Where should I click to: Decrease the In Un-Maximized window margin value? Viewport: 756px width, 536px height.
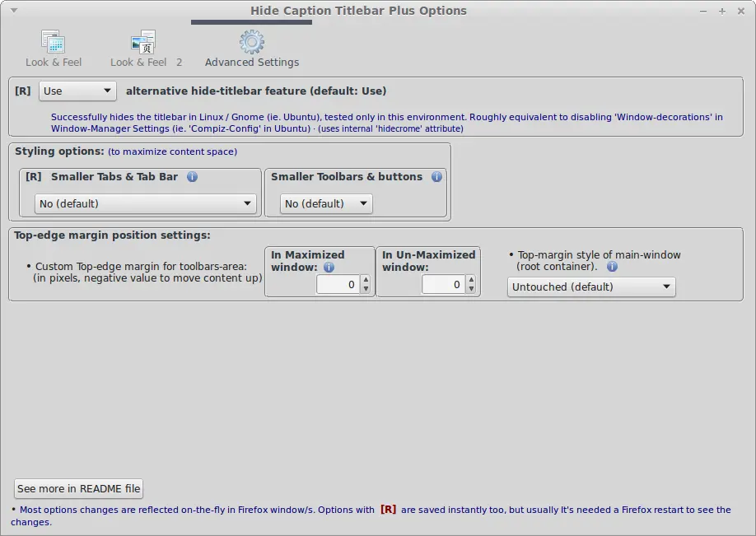click(x=472, y=289)
